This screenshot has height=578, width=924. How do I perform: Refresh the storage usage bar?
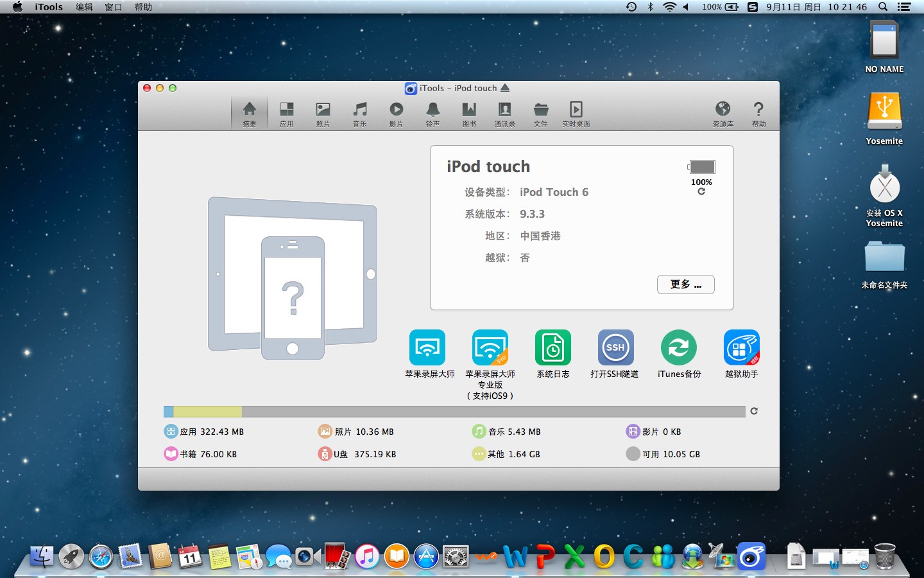[x=754, y=411]
